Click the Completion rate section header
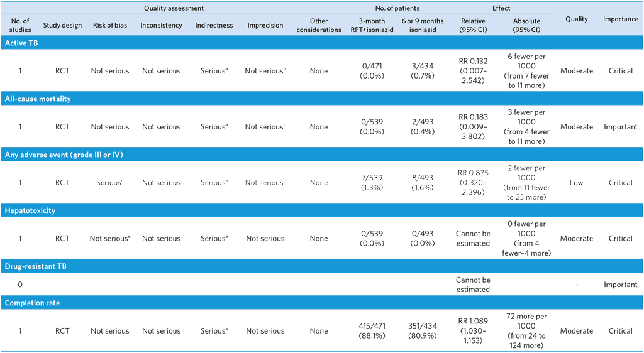 click(32, 303)
